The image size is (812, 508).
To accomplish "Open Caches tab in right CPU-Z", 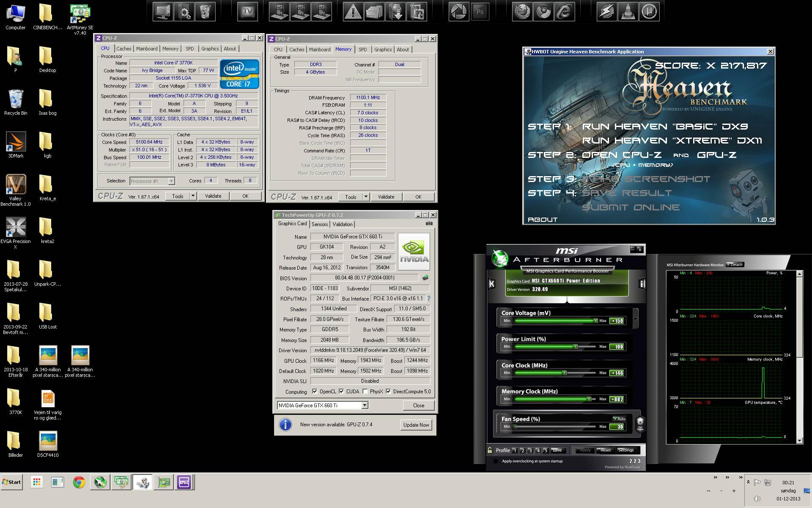I will tap(296, 50).
